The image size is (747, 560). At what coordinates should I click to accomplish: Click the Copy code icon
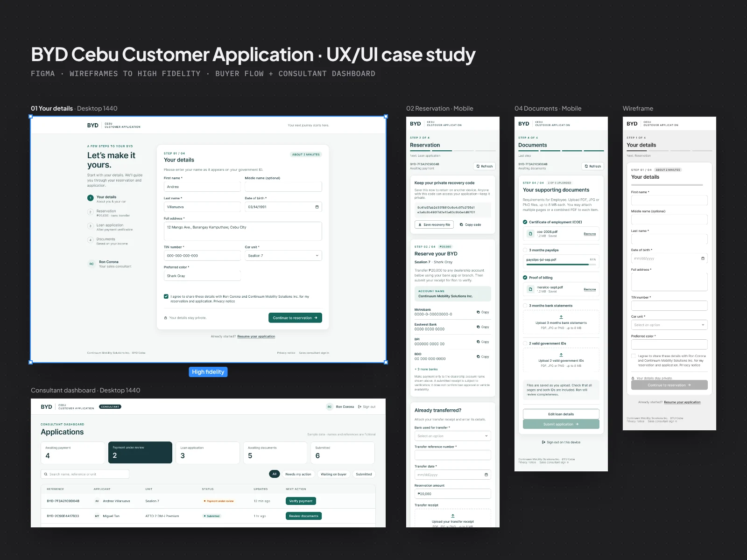coord(461,224)
